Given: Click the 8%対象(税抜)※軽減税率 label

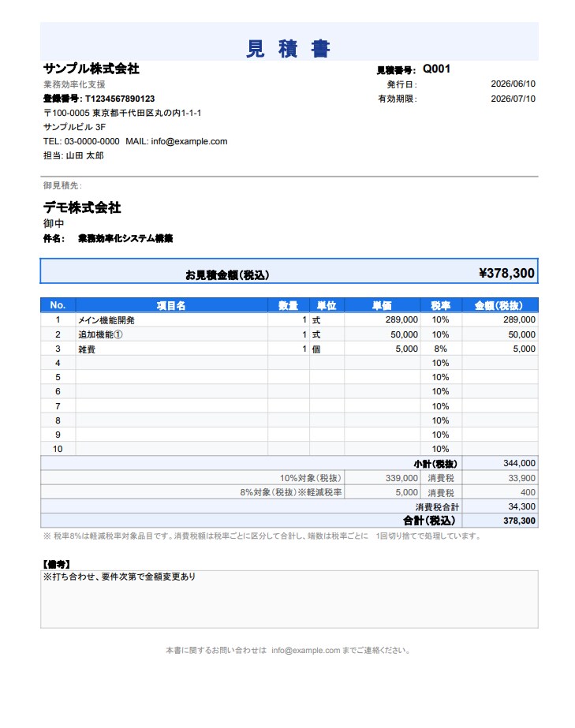Looking at the screenshot, I should pos(291,493).
